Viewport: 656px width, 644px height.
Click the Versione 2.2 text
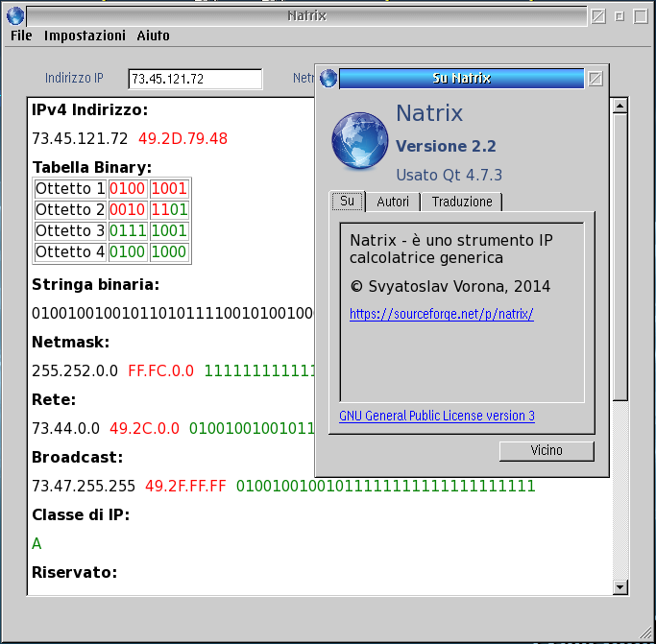[446, 146]
